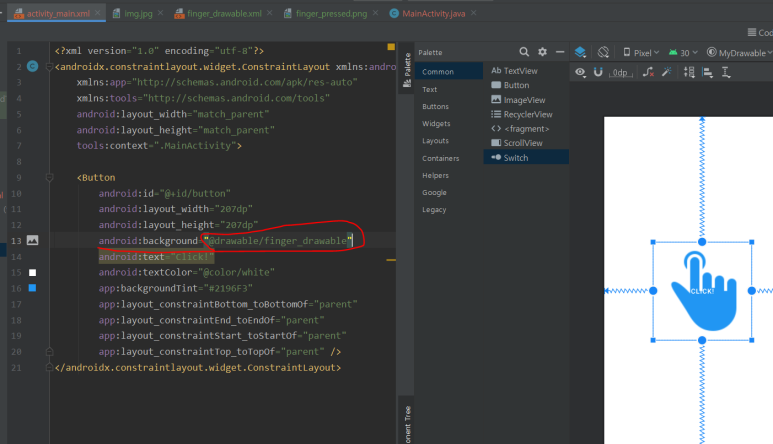The image size is (773, 444).
Task: Open Palette settings gear
Action: point(542,52)
